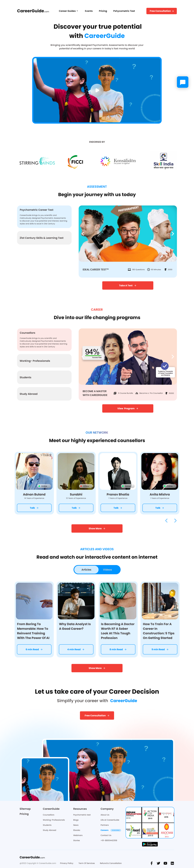Image resolution: width=194 pixels, height=868 pixels.
Task: Open Events in the top navigation
Action: [89, 11]
